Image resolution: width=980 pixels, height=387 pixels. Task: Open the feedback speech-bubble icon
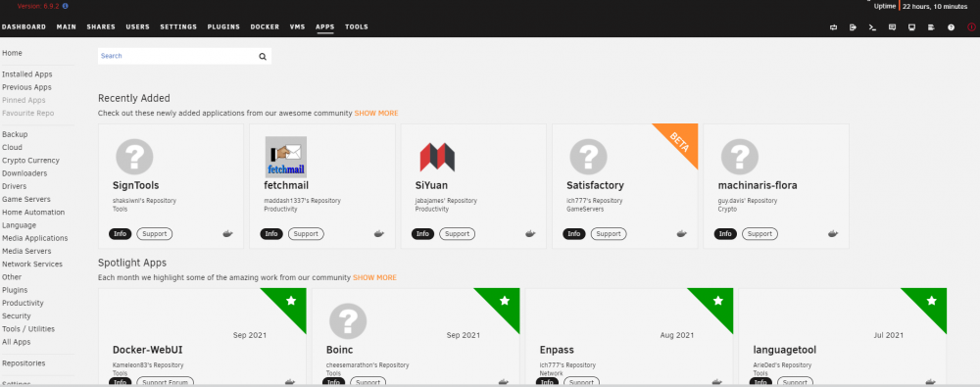pyautogui.click(x=892, y=27)
